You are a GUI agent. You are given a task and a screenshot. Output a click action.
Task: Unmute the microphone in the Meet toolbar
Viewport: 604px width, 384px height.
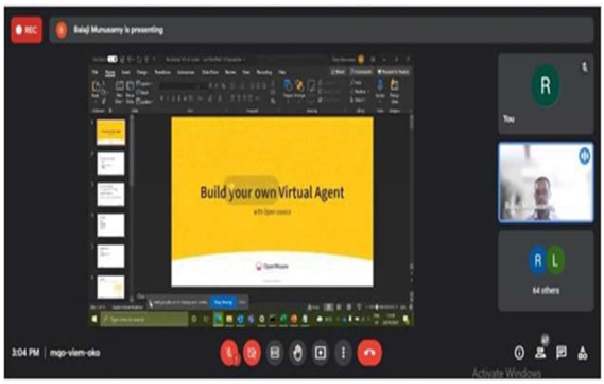coord(229,352)
